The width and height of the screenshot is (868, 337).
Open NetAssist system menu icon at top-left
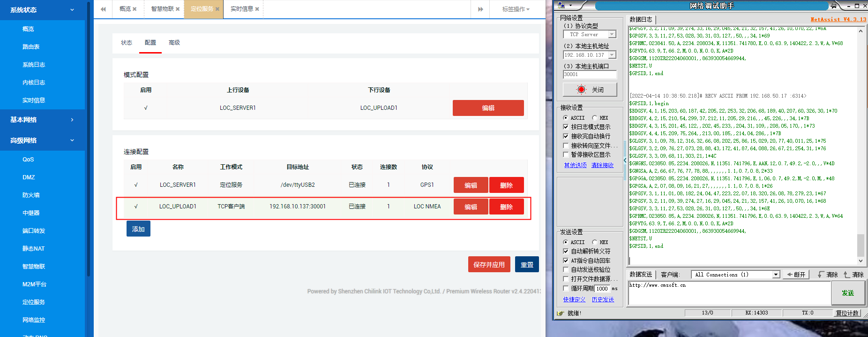pos(561,6)
